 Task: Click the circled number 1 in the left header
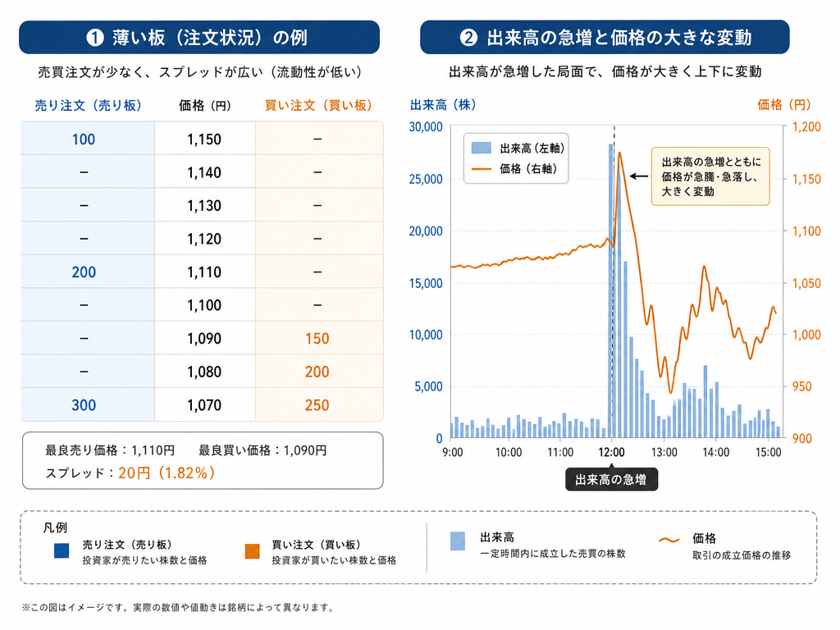coord(95,38)
